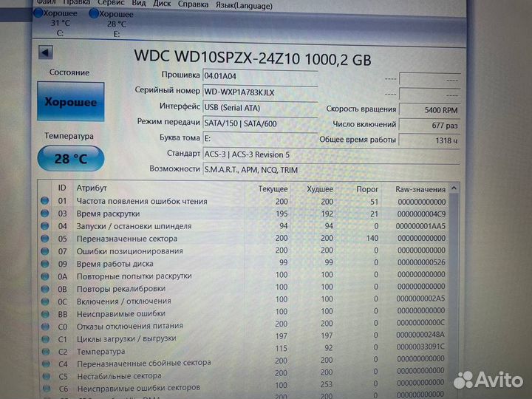Select row Включения / отключения
532x399 pixels.
pos(243,300)
